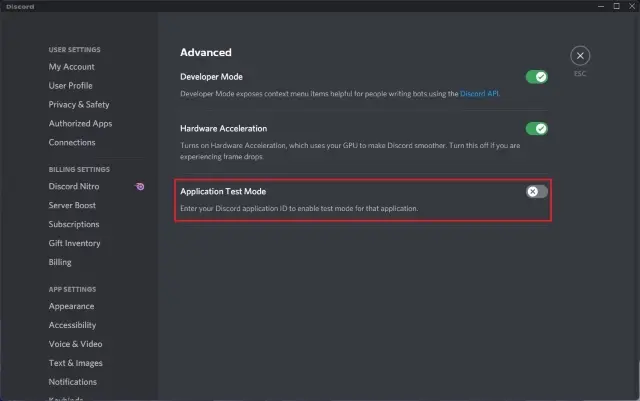Select Privacy & Safety in sidebar
The height and width of the screenshot is (401, 640).
(x=79, y=105)
